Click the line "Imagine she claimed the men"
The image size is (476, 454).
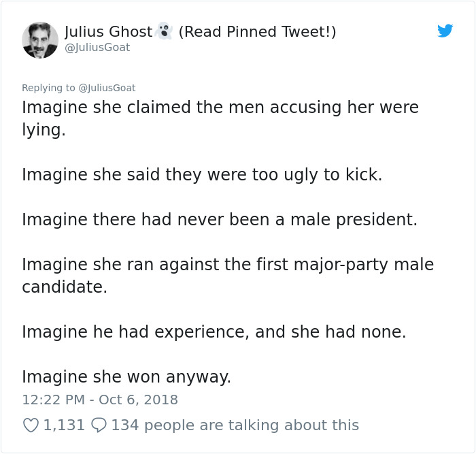[x=220, y=108]
